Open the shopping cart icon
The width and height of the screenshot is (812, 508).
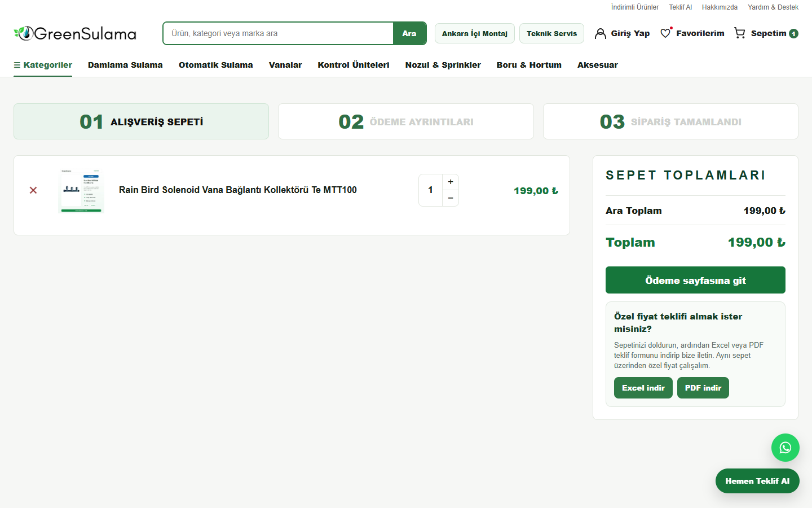pyautogui.click(x=740, y=33)
